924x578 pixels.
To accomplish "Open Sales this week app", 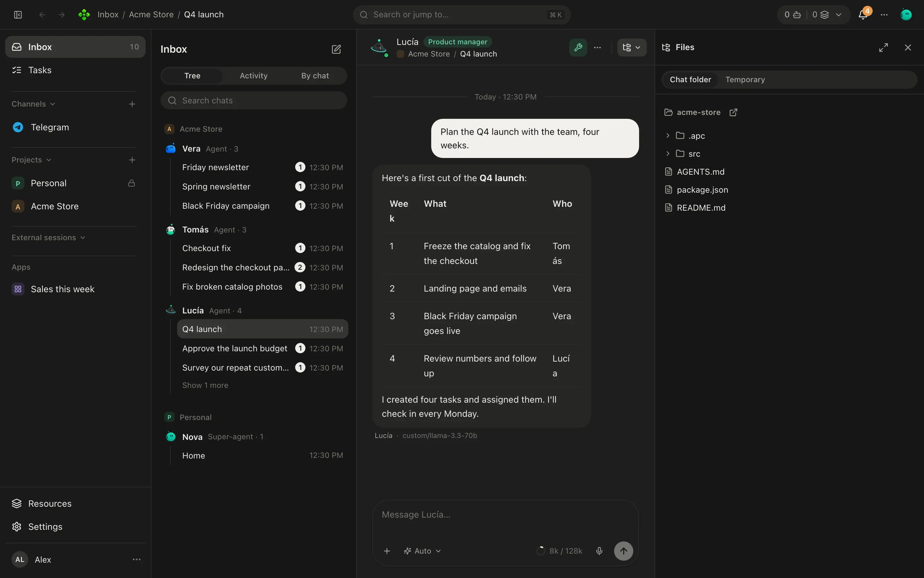I will point(75,289).
